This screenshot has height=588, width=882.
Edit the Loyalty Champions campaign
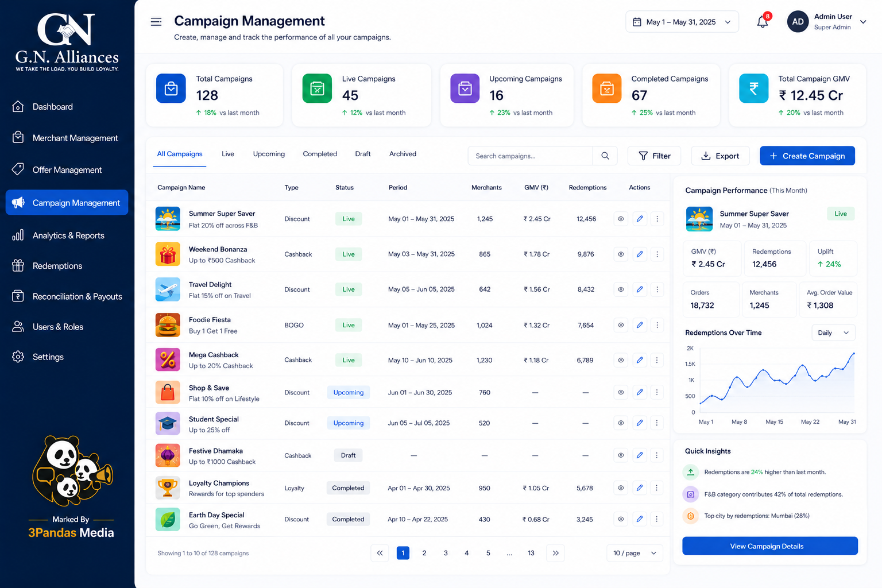coord(640,488)
